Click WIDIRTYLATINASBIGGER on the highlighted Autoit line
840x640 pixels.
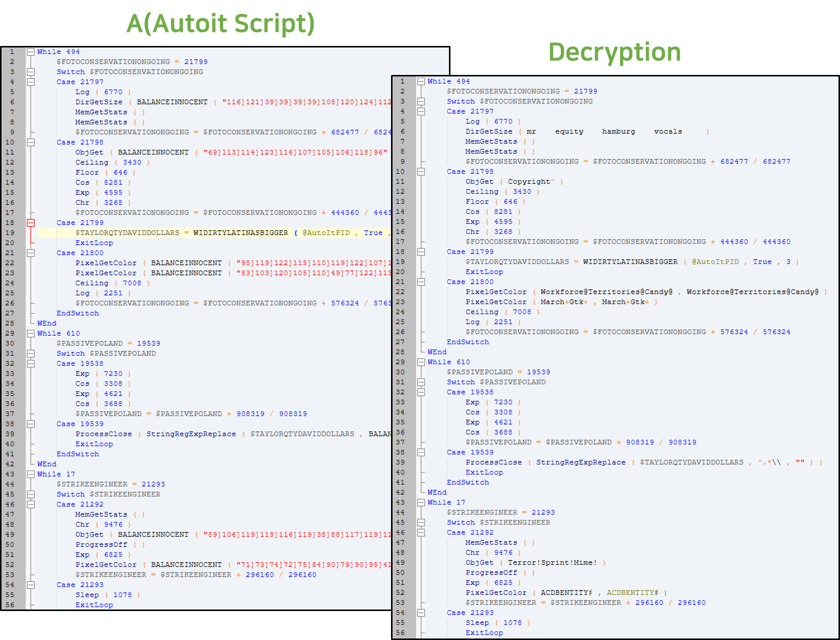(241, 233)
